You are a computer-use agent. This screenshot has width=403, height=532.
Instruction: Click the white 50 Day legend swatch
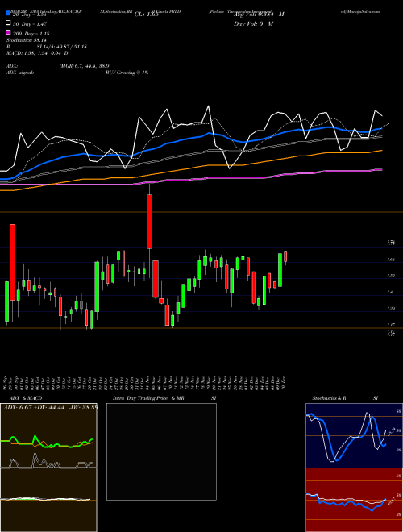[8, 23]
